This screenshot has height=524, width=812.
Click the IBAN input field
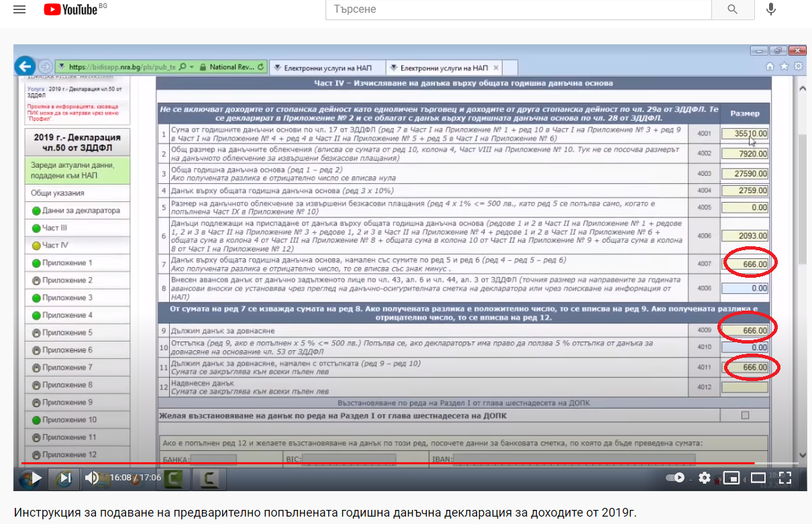[574, 460]
